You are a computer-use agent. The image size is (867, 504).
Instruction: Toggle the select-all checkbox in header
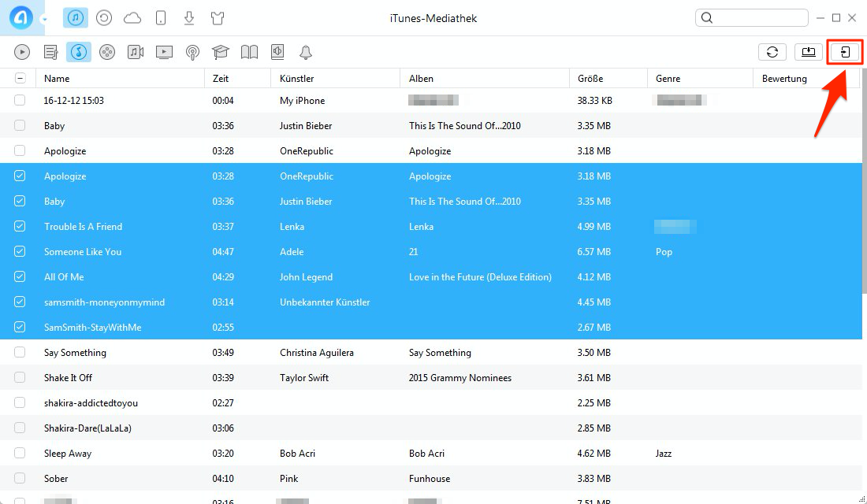pyautogui.click(x=20, y=78)
